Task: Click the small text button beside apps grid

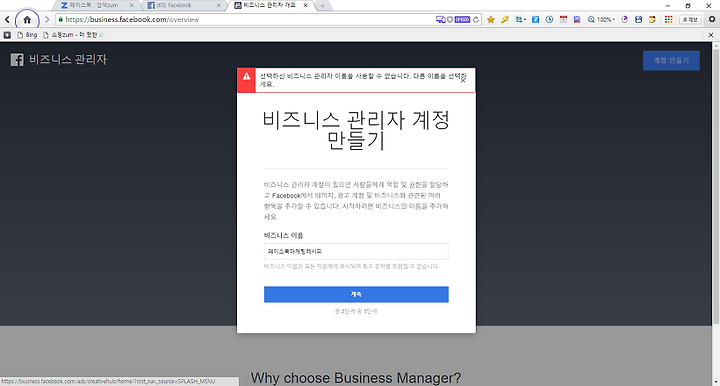Action: pyautogui.click(x=690, y=19)
